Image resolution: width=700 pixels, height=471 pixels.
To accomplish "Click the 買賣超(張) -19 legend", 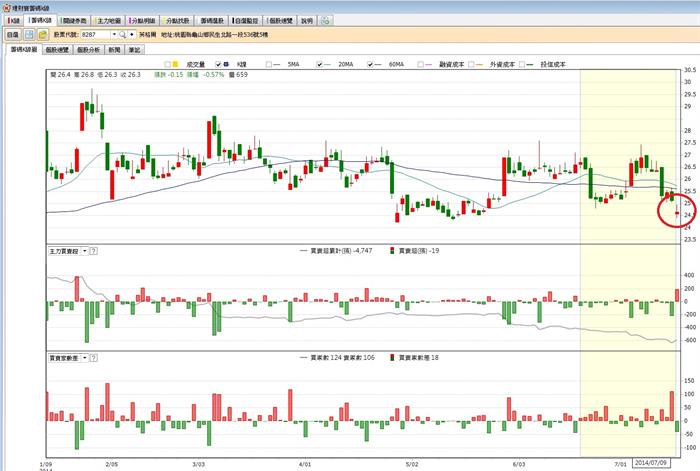I will point(415,251).
